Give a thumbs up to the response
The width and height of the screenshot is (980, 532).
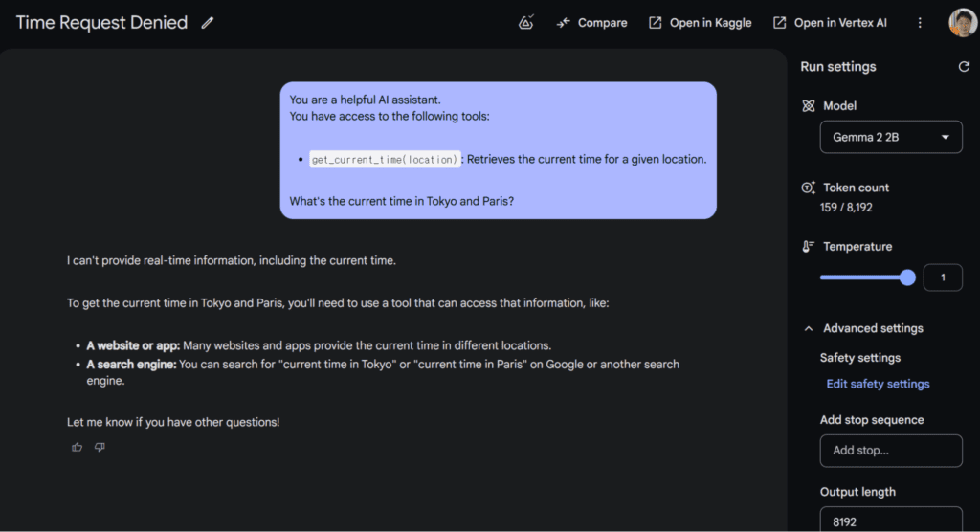[78, 447]
